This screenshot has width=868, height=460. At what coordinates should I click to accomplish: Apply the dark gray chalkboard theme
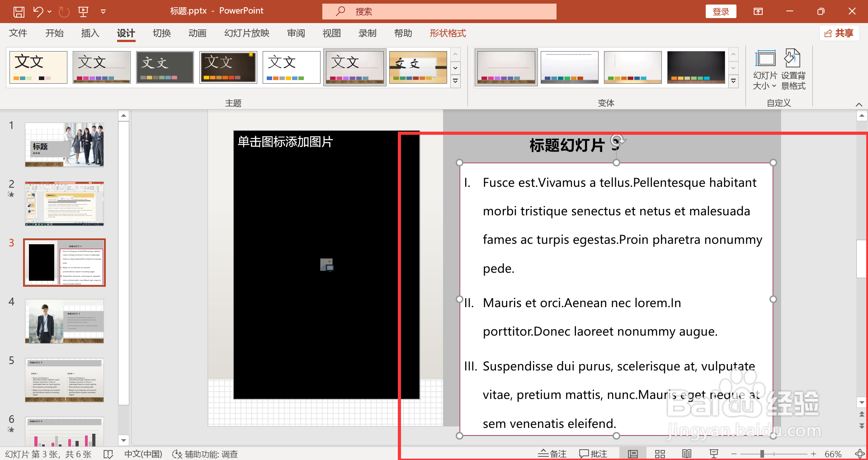pyautogui.click(x=165, y=67)
